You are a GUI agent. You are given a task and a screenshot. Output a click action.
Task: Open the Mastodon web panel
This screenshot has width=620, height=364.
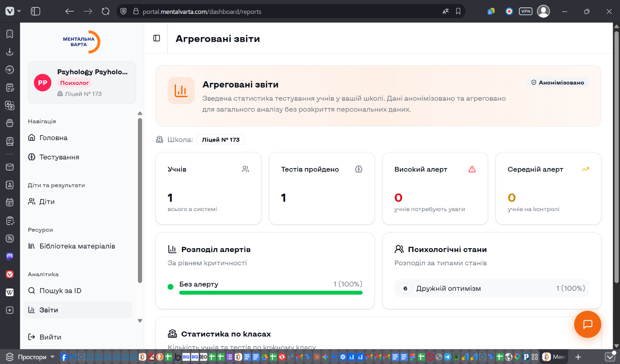point(10,256)
